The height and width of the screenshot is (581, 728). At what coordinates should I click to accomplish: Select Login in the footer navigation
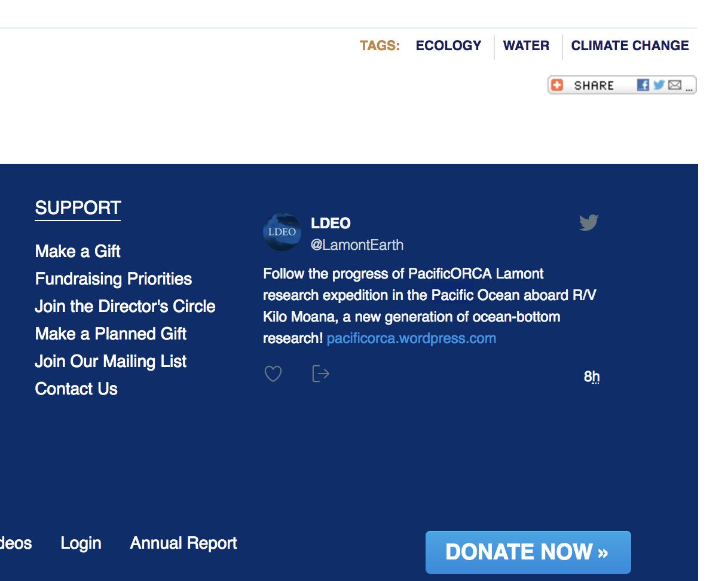tap(81, 543)
